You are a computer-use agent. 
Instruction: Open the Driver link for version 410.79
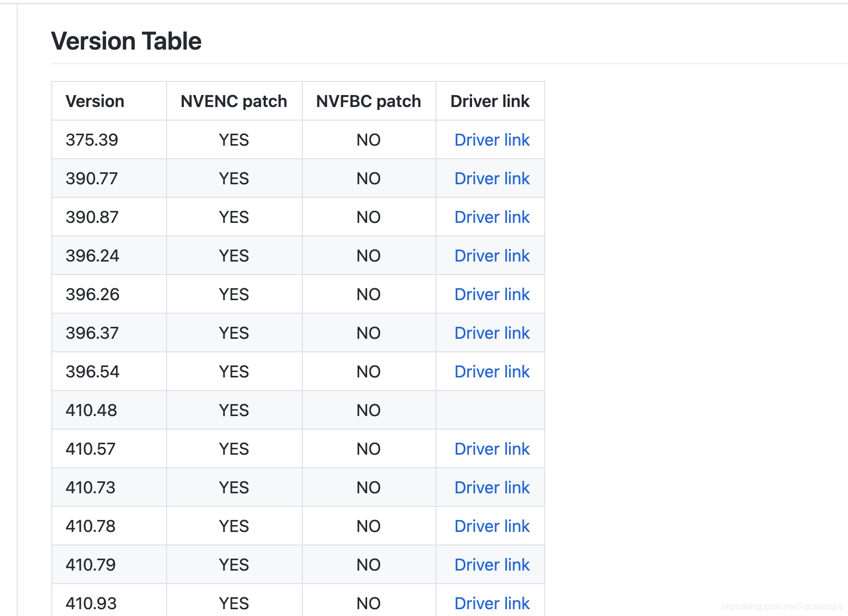492,565
